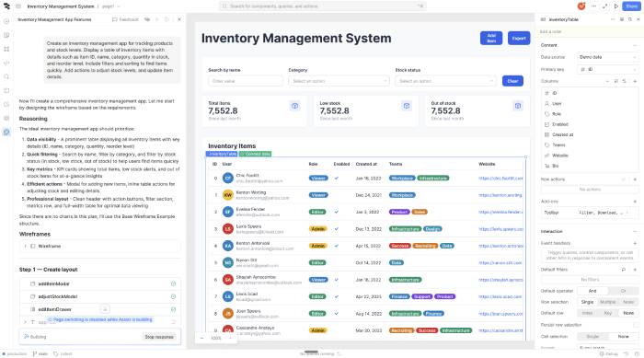The image size is (644, 358).
Task: Click the preview play icon in top bar
Action: point(616,6)
